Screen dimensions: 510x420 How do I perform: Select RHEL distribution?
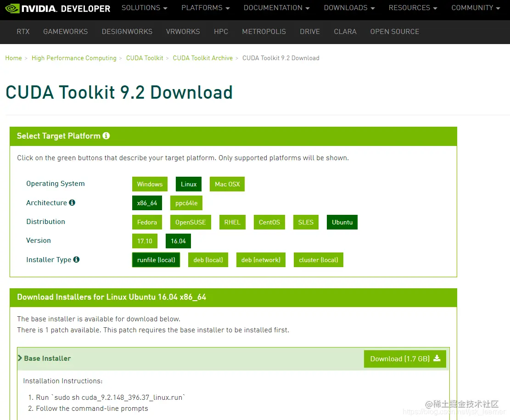point(233,222)
